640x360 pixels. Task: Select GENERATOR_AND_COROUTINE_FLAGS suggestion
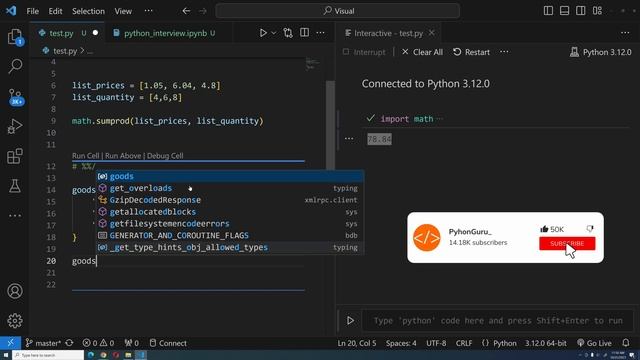tap(230, 236)
